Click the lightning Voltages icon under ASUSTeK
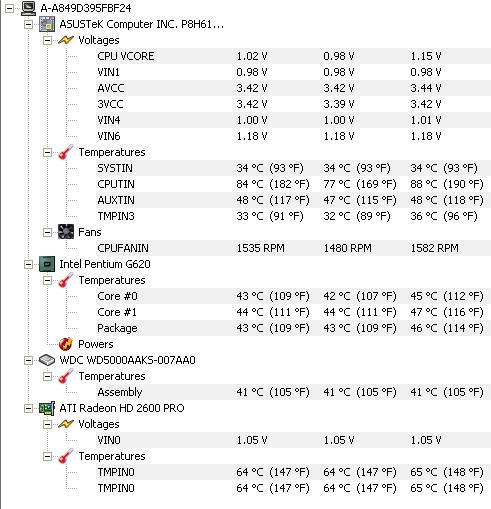Image resolution: width=491 pixels, height=509 pixels. pyautogui.click(x=66, y=40)
